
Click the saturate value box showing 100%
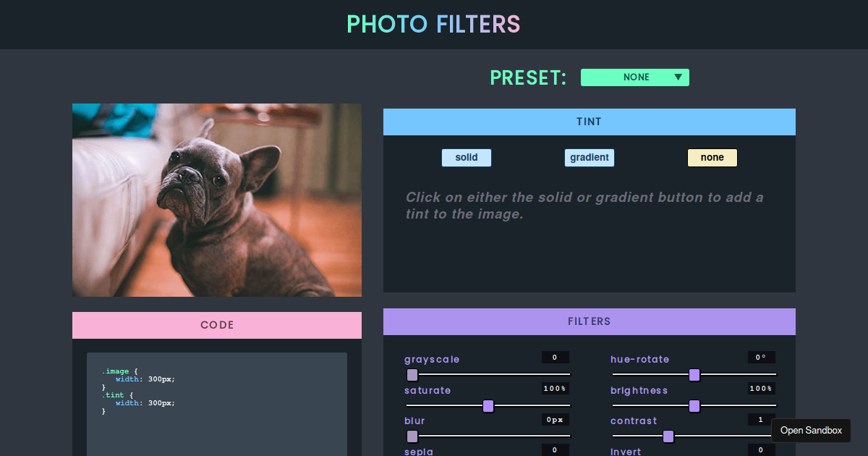[556, 389]
